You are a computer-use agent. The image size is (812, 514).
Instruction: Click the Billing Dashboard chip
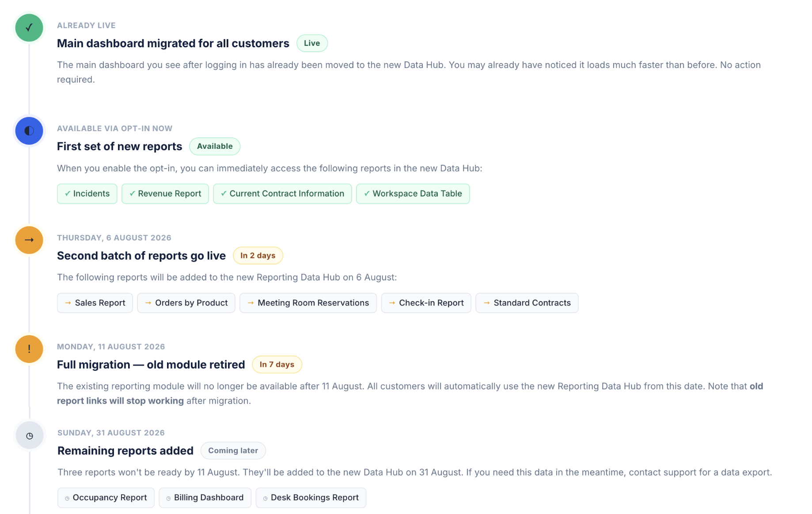(205, 498)
